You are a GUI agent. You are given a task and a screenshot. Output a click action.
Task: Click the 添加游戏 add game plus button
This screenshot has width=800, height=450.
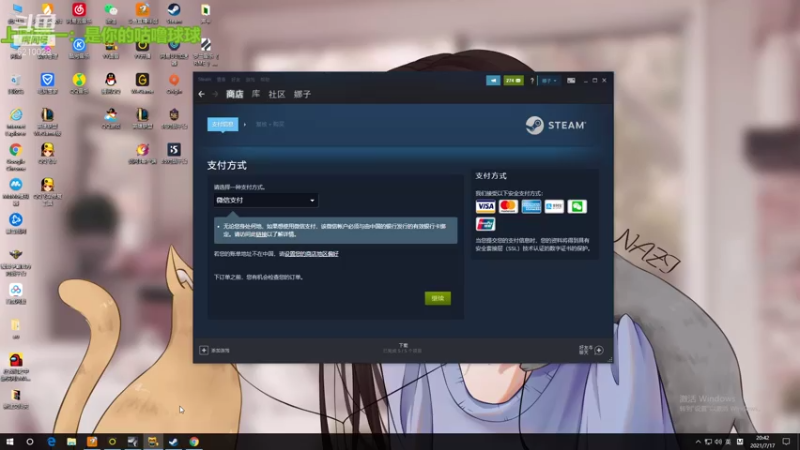204,350
